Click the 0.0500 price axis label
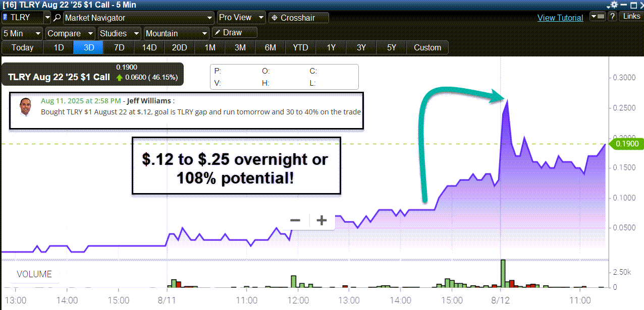Viewport: 644px width, 310px height. [624, 228]
